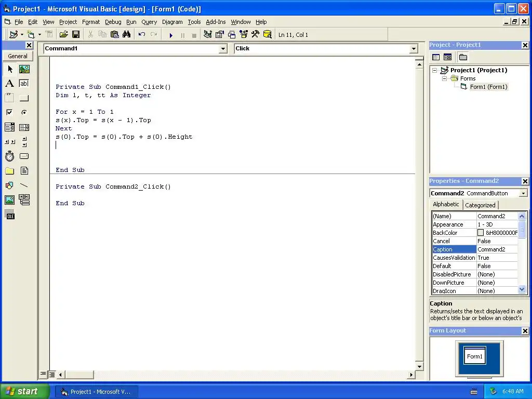This screenshot has width=532, height=399.
Task: Select the Caption property row
Action: coord(475,249)
